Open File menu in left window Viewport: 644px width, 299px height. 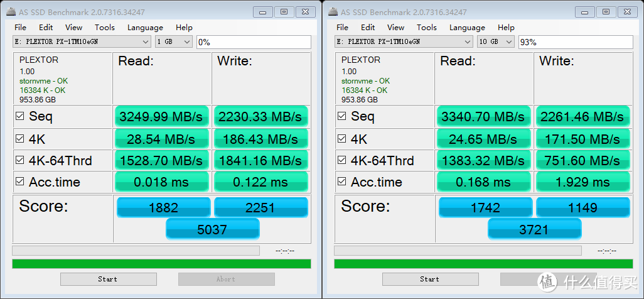[x=20, y=28]
